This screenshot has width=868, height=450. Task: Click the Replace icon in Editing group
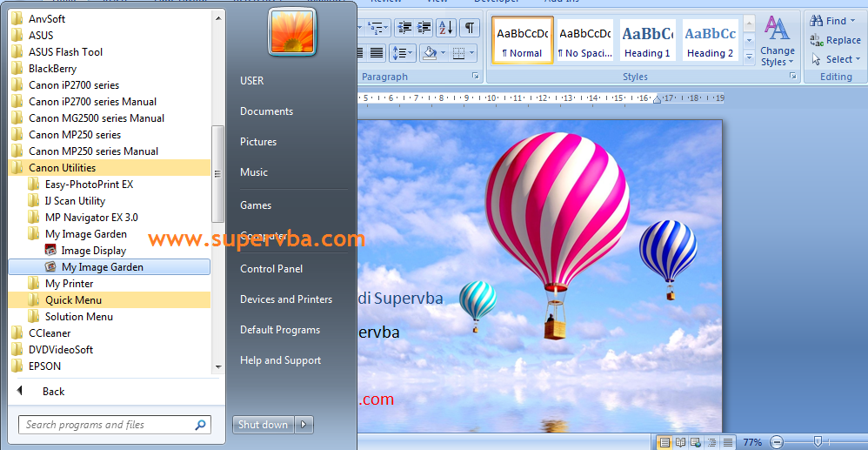tap(817, 40)
